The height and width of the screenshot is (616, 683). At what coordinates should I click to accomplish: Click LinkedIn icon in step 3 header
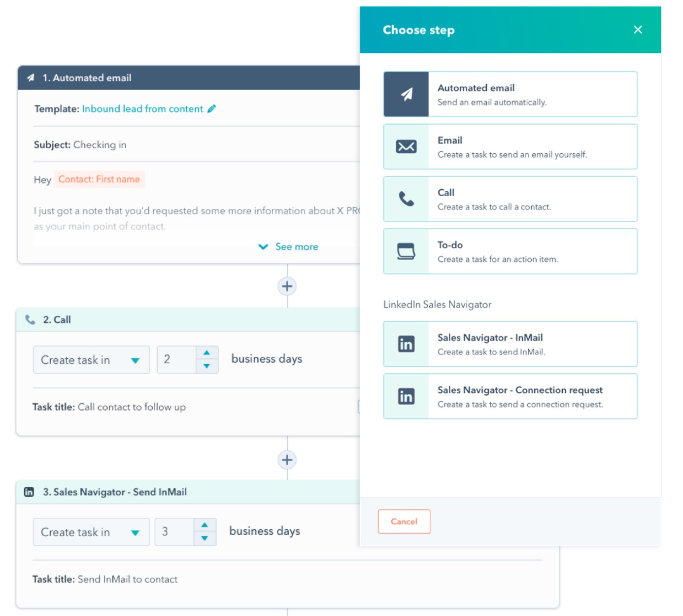point(29,492)
